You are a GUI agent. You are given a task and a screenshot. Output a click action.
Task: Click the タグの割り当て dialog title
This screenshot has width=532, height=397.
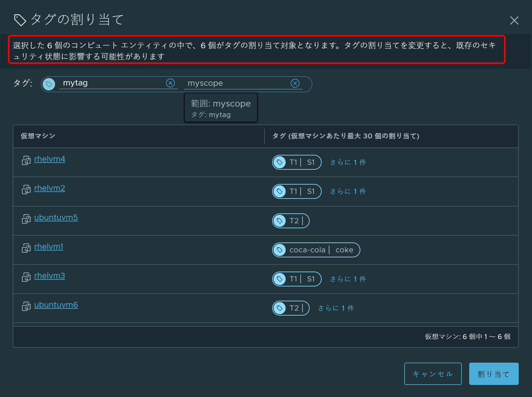coord(77,20)
